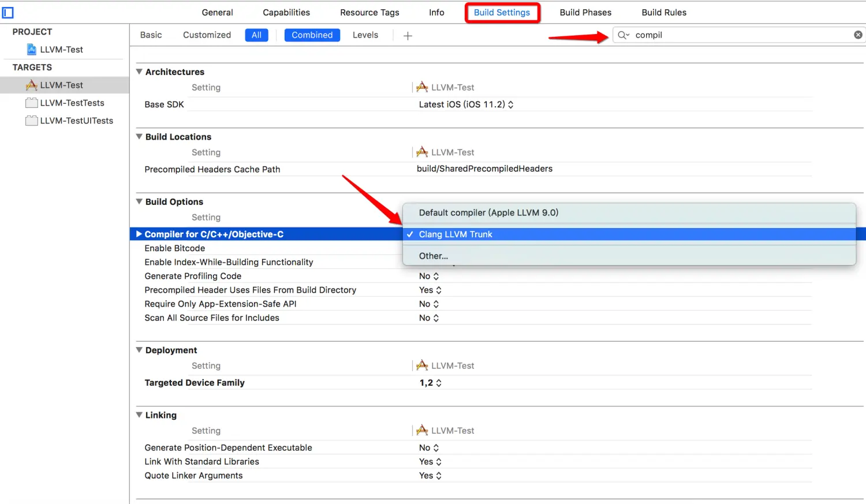Image resolution: width=866 pixels, height=504 pixels.
Task: Open Require Only App-Extension-Safe API dropdown
Action: [429, 304]
